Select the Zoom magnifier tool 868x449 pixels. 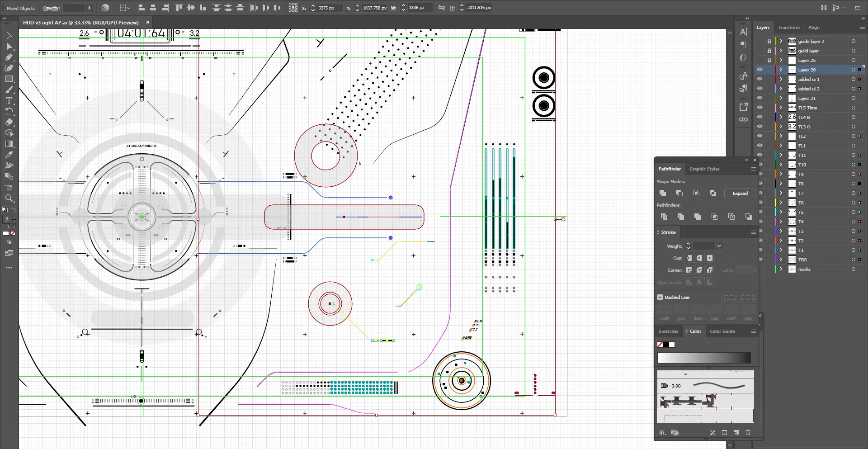9,199
